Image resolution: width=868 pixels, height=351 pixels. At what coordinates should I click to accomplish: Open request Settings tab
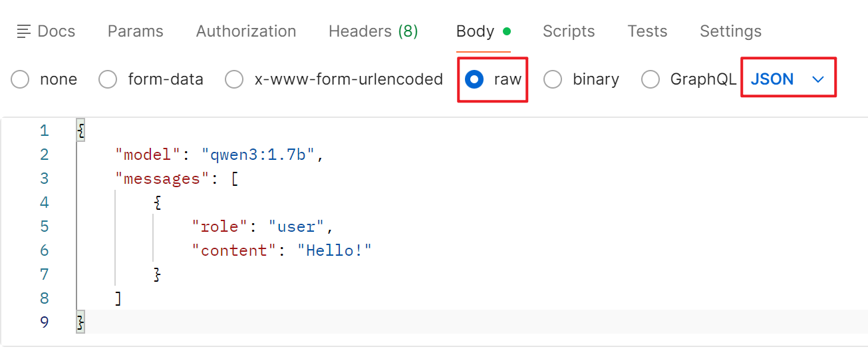point(730,31)
